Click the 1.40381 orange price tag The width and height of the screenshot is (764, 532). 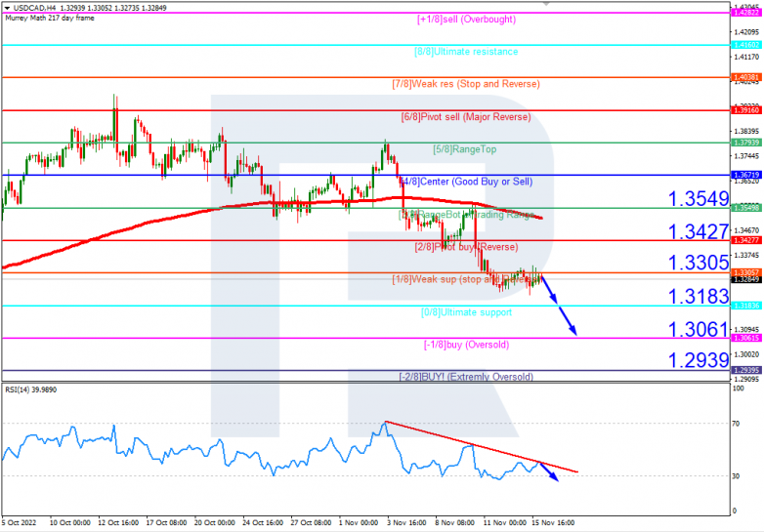pyautogui.click(x=746, y=77)
